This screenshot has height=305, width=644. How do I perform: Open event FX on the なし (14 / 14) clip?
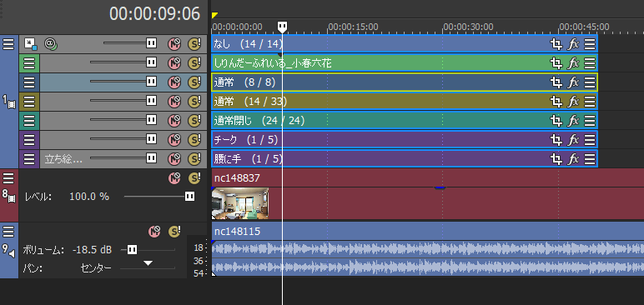[x=573, y=44]
